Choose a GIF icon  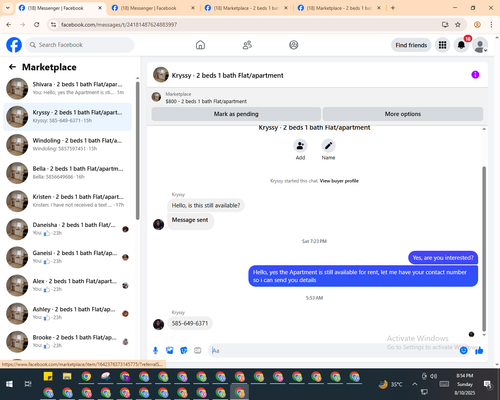pos(198,350)
